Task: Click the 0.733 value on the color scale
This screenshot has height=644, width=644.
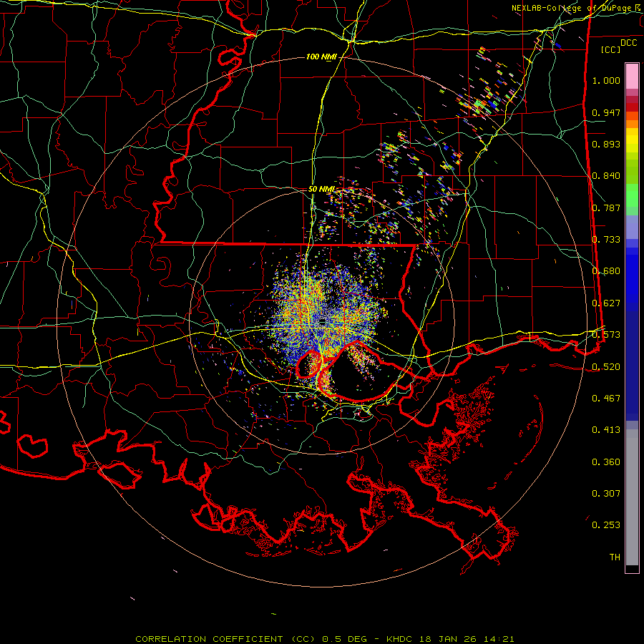Action: click(x=606, y=240)
